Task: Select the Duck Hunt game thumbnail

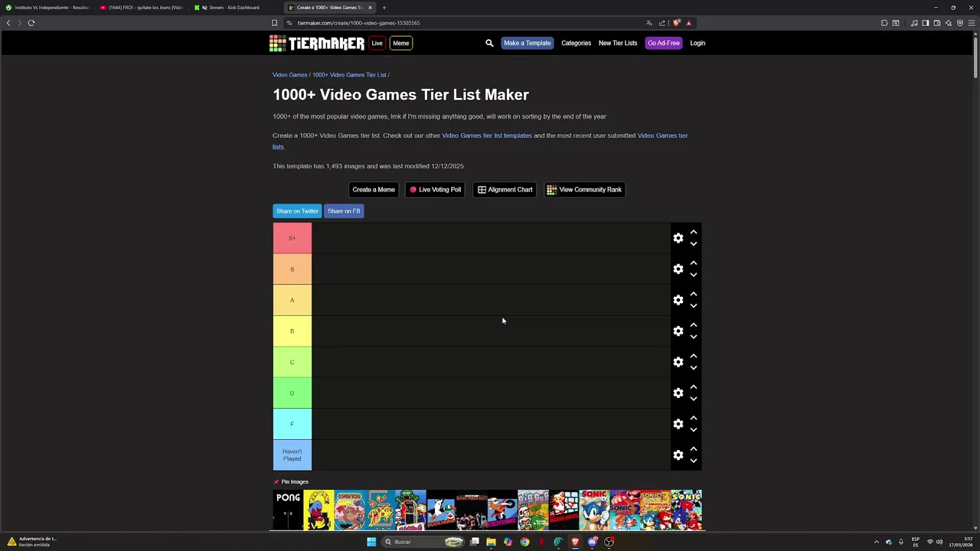Action: pos(441,510)
